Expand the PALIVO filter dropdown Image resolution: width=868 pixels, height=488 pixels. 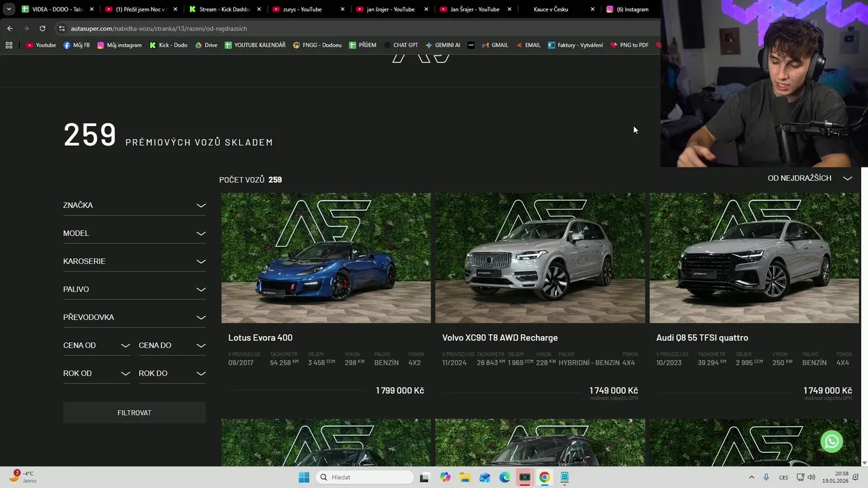point(134,289)
